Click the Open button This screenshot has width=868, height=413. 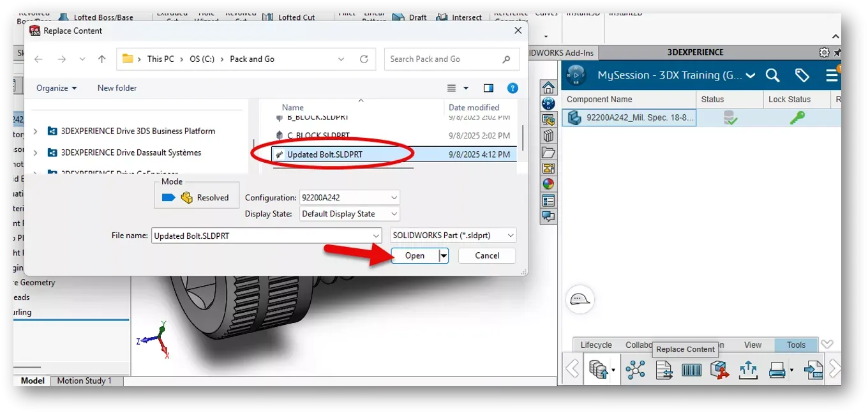pos(415,255)
